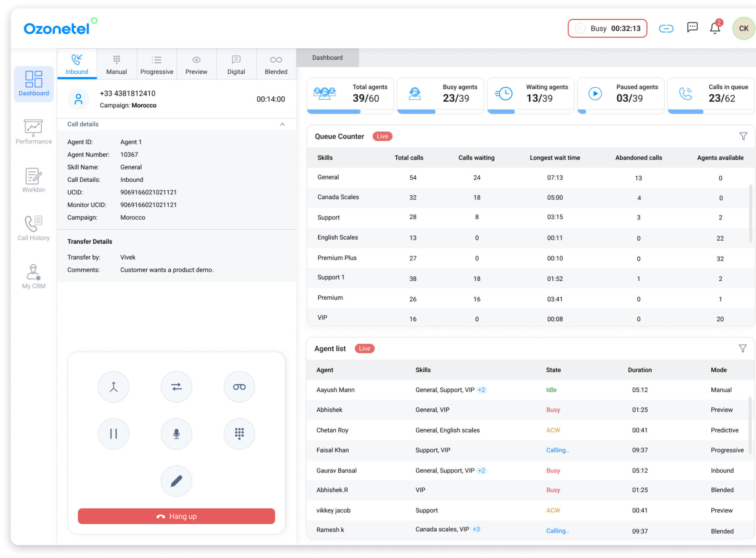The image size is (756, 558).
Task: Sort agent list by State column
Action: click(553, 370)
